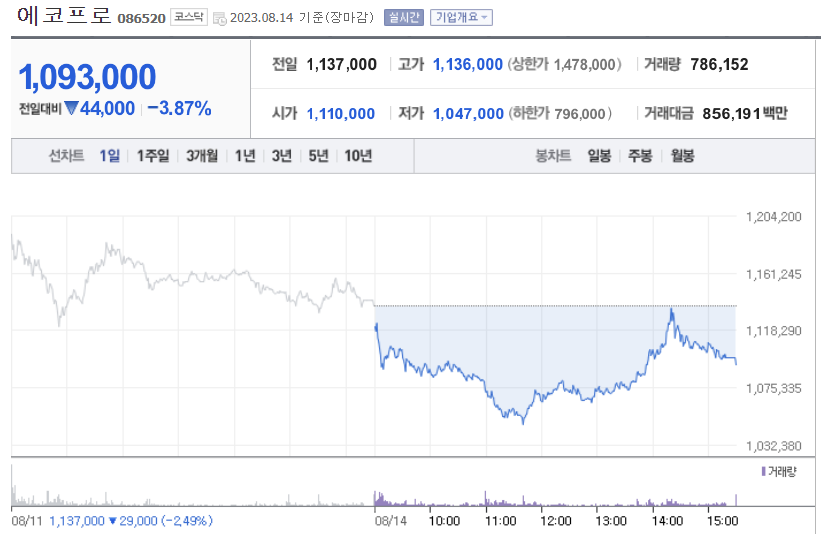
Task: Click the lower limit value 796,000
Action: click(x=580, y=114)
